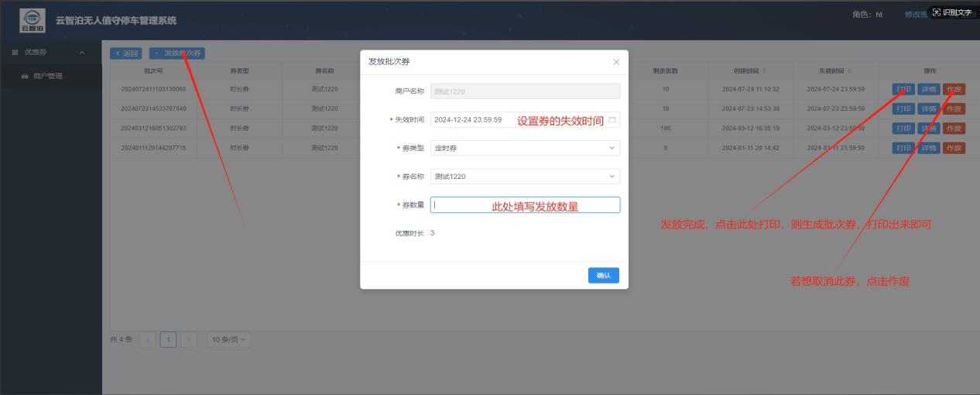Screen dimensions: 980x395
Task: Click the 发放批次券 button above the table
Action: pos(177,53)
